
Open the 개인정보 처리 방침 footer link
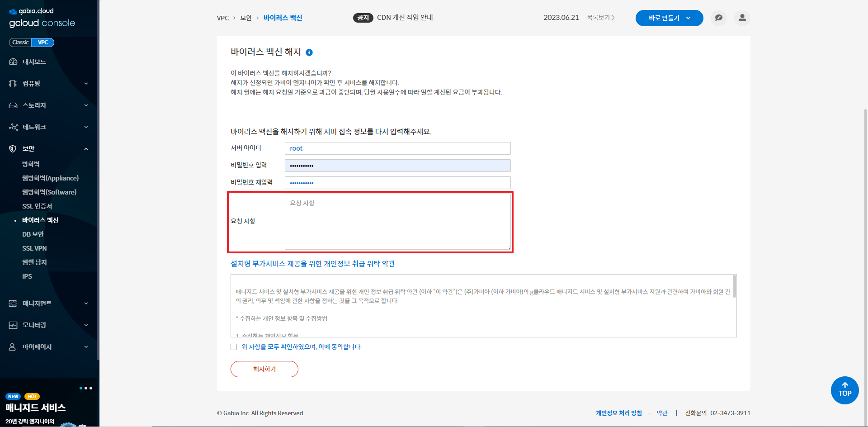point(618,413)
